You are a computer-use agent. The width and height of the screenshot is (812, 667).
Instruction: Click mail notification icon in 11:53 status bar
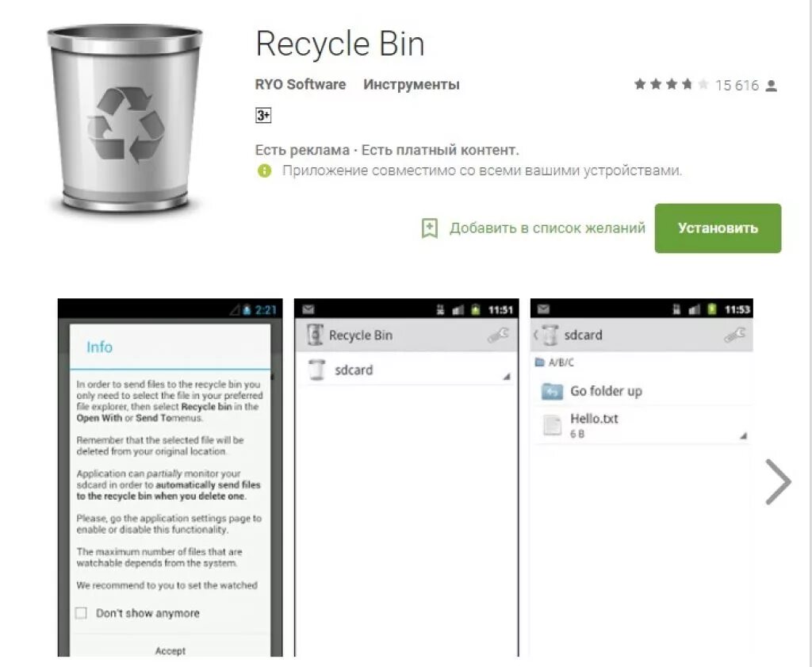(543, 309)
